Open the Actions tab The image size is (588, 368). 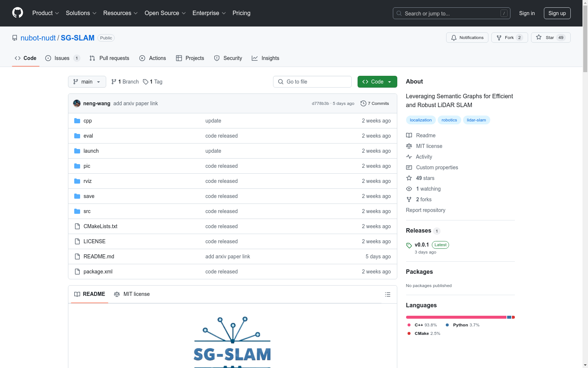click(x=153, y=58)
